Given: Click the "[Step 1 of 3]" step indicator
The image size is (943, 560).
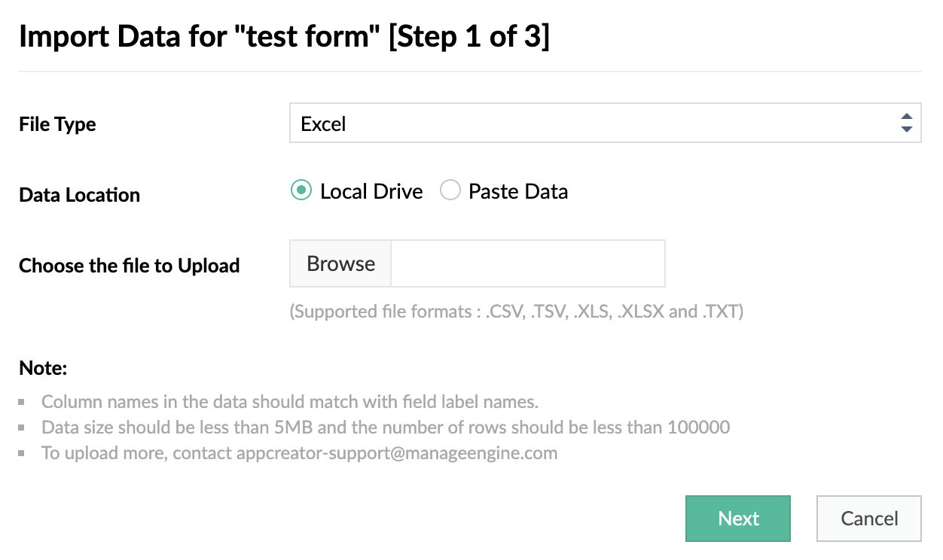Looking at the screenshot, I should coord(468,36).
